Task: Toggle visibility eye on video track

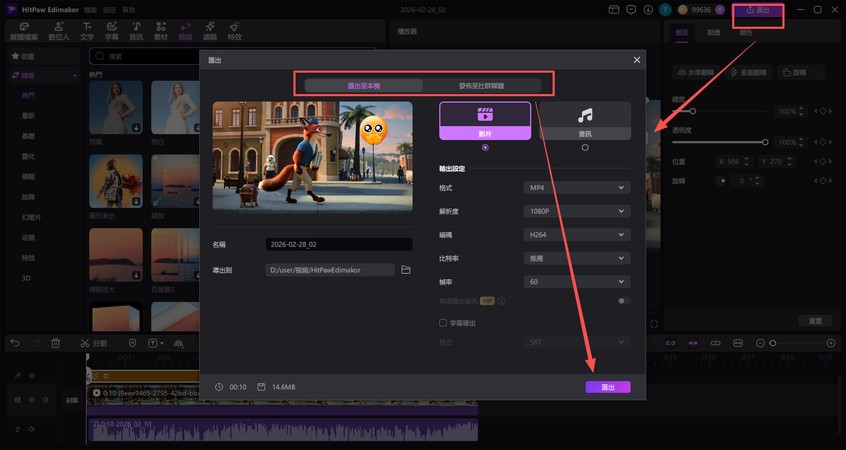Action: [x=32, y=400]
